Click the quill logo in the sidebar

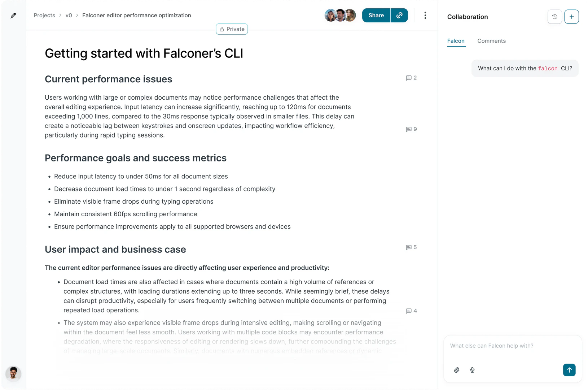click(13, 16)
